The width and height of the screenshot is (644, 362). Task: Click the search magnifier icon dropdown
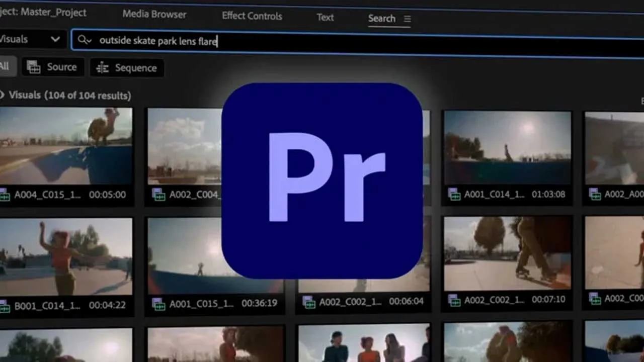tap(85, 41)
